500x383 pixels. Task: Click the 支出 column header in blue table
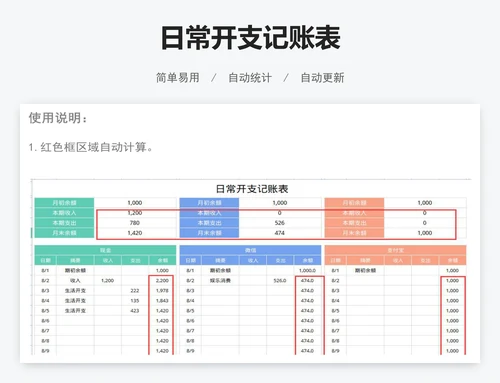tap(280, 260)
